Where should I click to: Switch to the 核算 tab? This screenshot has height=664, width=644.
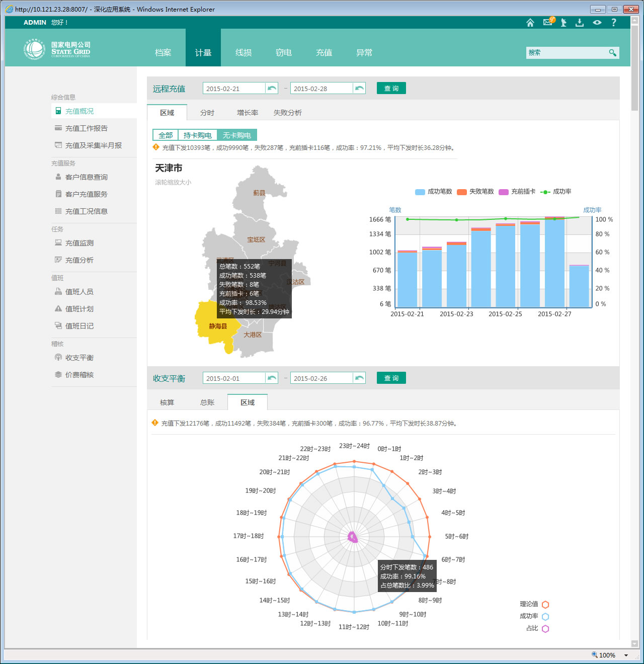click(167, 402)
